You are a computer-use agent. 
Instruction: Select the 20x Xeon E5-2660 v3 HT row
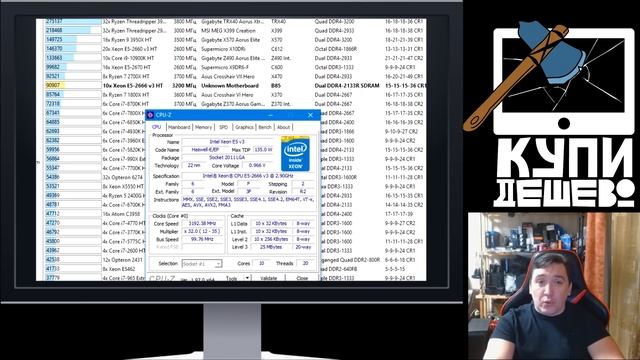tap(235, 49)
